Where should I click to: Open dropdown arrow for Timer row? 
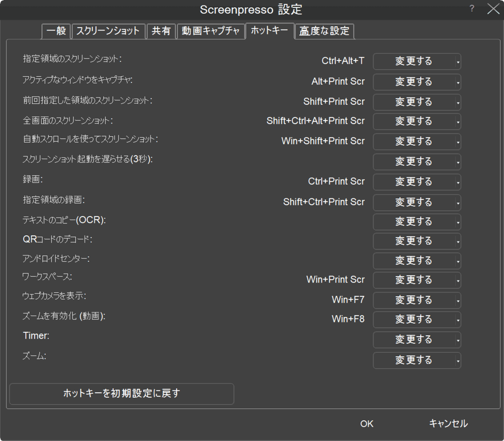458,341
